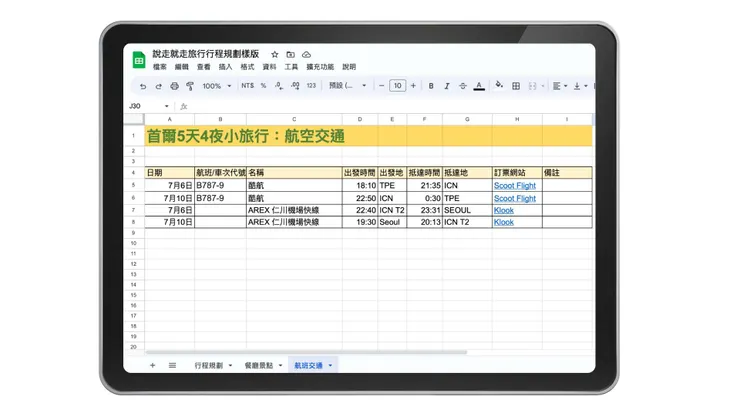Select row 10 header
Screen dimensions: 740x416
coord(134,244)
